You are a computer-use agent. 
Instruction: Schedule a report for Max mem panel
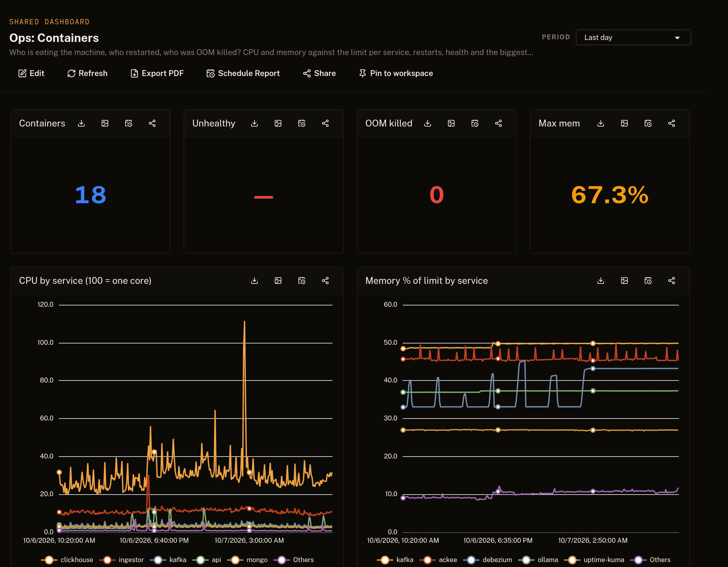pyautogui.click(x=648, y=123)
